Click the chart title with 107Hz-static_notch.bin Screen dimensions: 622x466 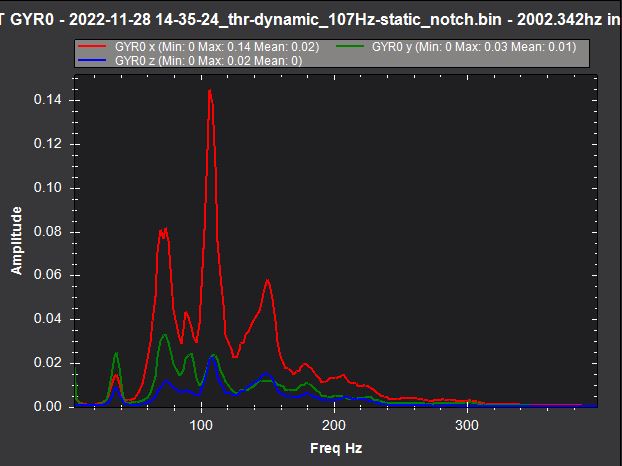pos(311,19)
